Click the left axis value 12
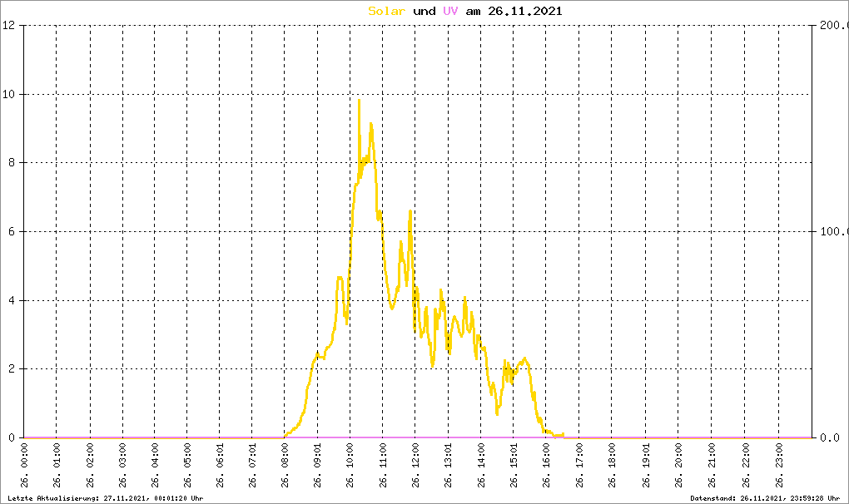Screen dimensions: 849x504 coord(8,25)
